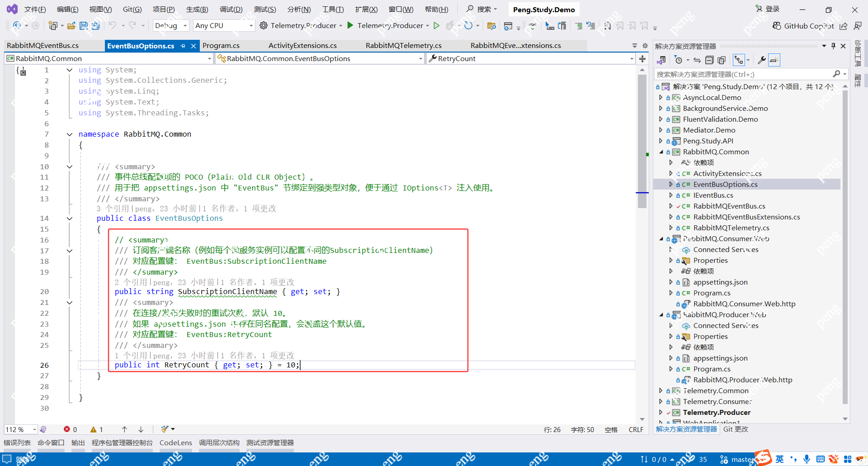Toggle Preview Selected Items in Solution Explorer

click(774, 60)
